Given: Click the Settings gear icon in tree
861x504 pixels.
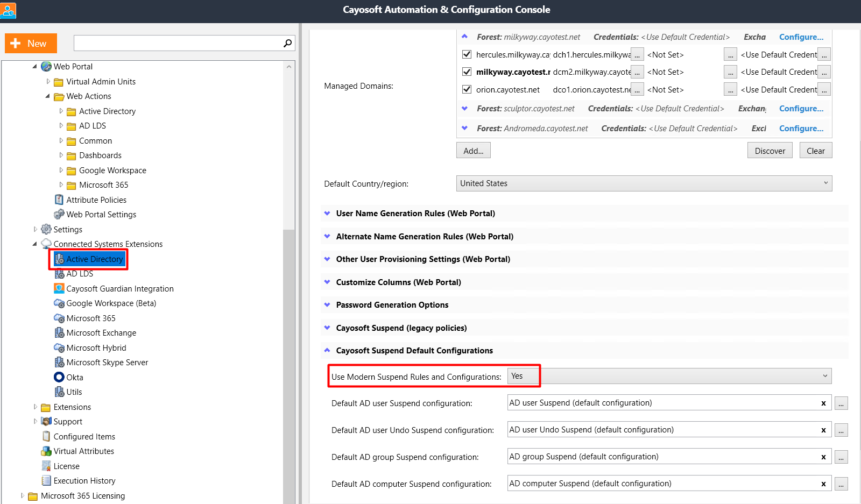Looking at the screenshot, I should click(46, 229).
